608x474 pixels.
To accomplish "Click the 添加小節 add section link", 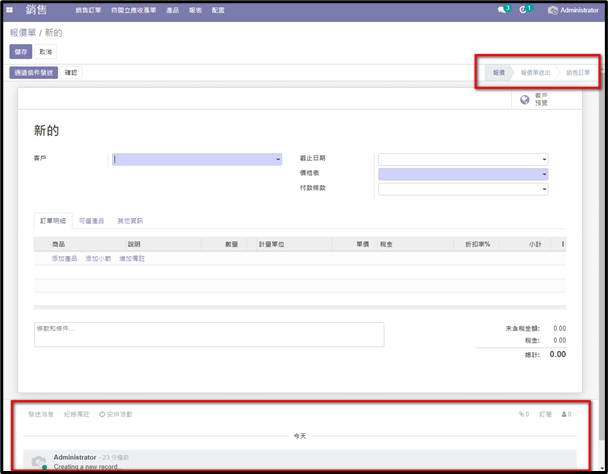I will 98,258.
